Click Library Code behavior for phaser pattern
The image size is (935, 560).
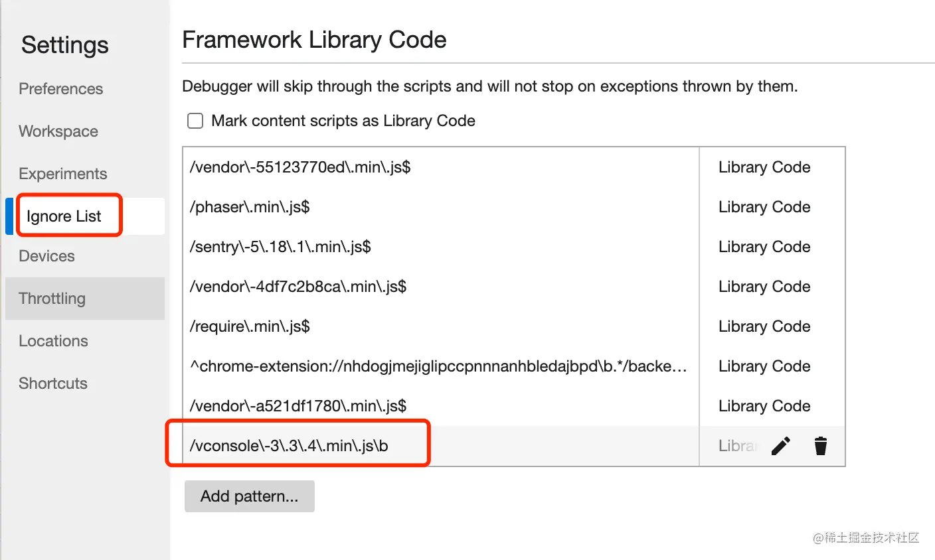click(764, 207)
